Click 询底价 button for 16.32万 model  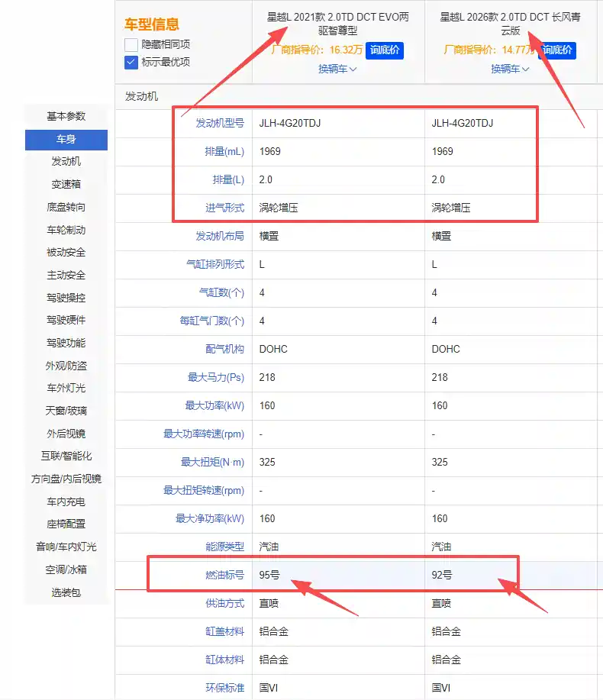pyautogui.click(x=384, y=50)
